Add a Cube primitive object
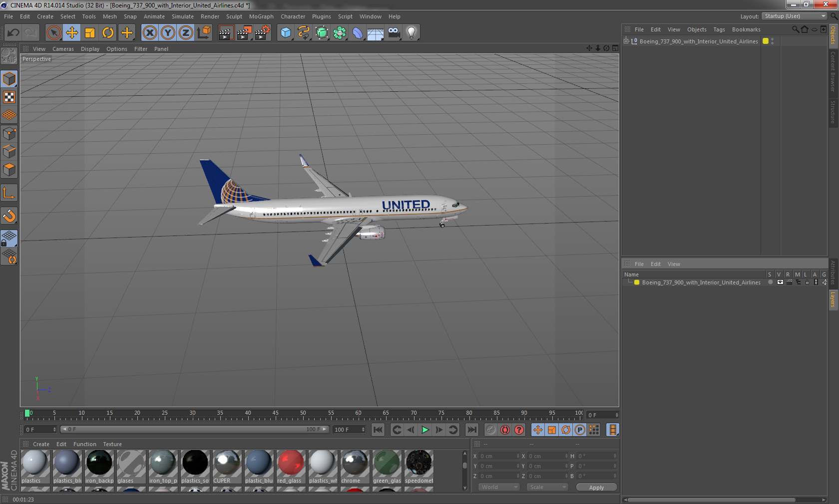Image resolution: width=839 pixels, height=504 pixels. pos(286,33)
